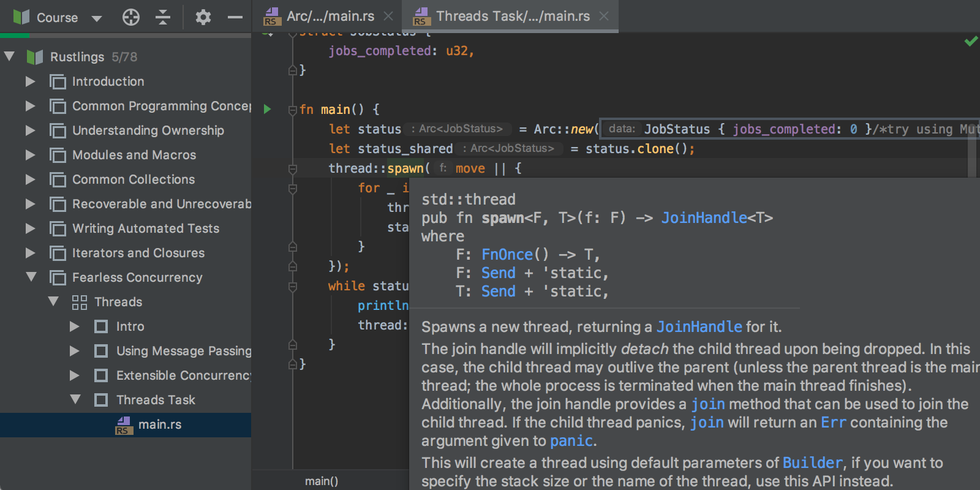Click the Collapse All icon in Course toolbar

(x=162, y=17)
